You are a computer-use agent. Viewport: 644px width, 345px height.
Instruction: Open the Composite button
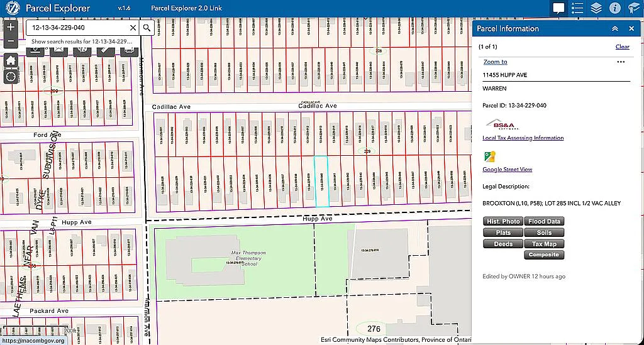point(544,255)
